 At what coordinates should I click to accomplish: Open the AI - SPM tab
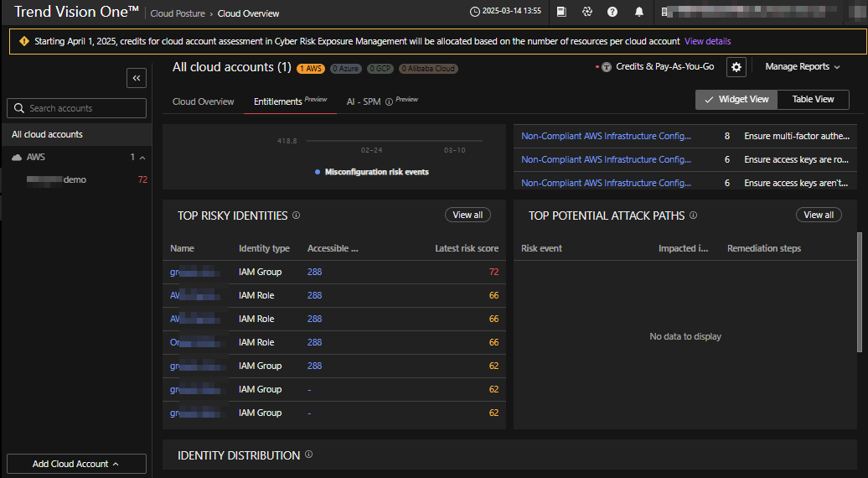[364, 101]
